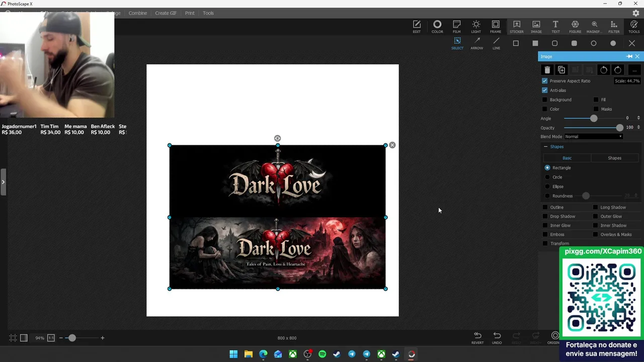
Task: Pick the outlined rounded rectangle shape
Action: tap(554, 43)
